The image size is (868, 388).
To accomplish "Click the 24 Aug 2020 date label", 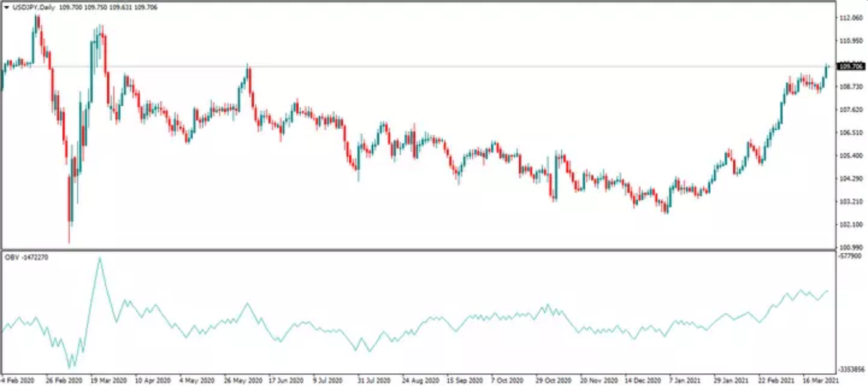I will (x=420, y=380).
